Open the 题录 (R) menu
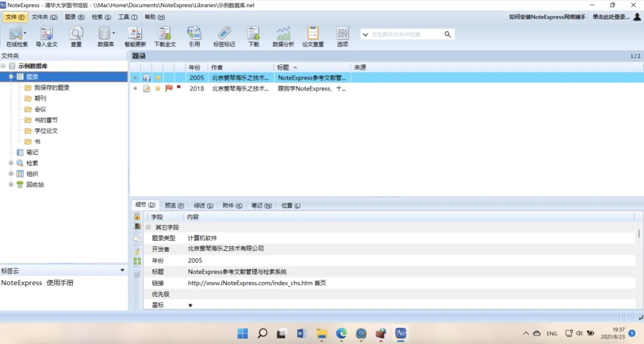The height and width of the screenshot is (344, 644). point(75,17)
